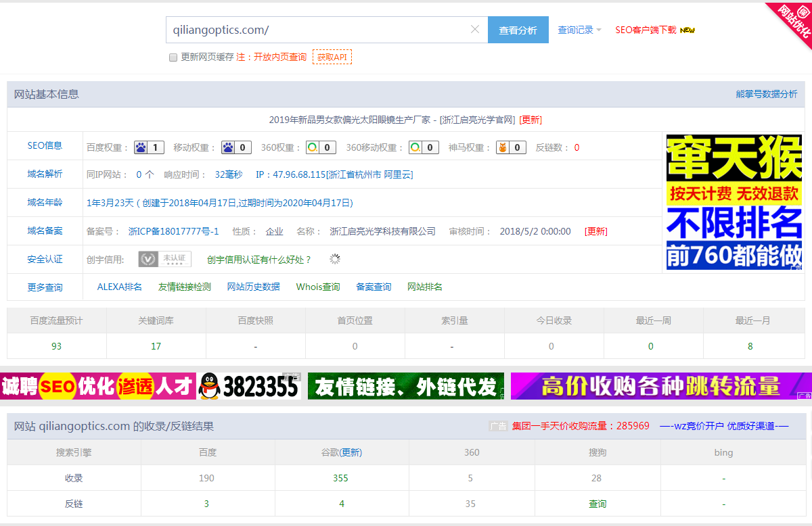Click the Shenma weight badge

pyautogui.click(x=511, y=147)
